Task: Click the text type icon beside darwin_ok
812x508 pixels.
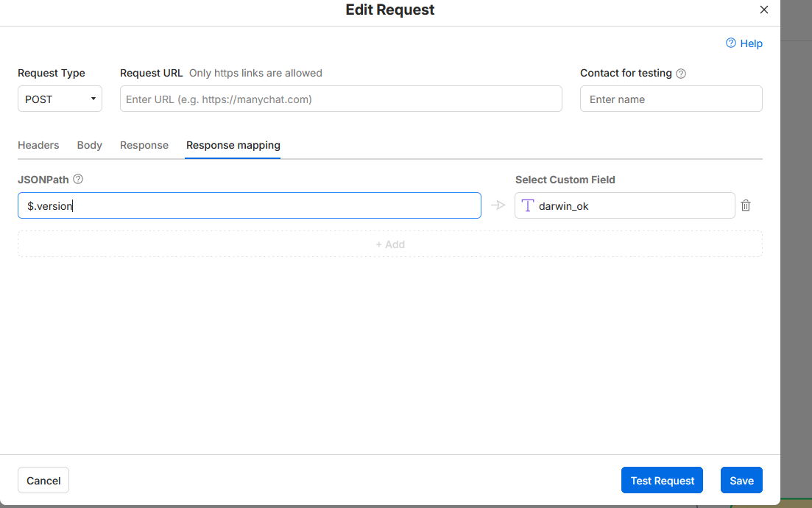Action: [527, 205]
